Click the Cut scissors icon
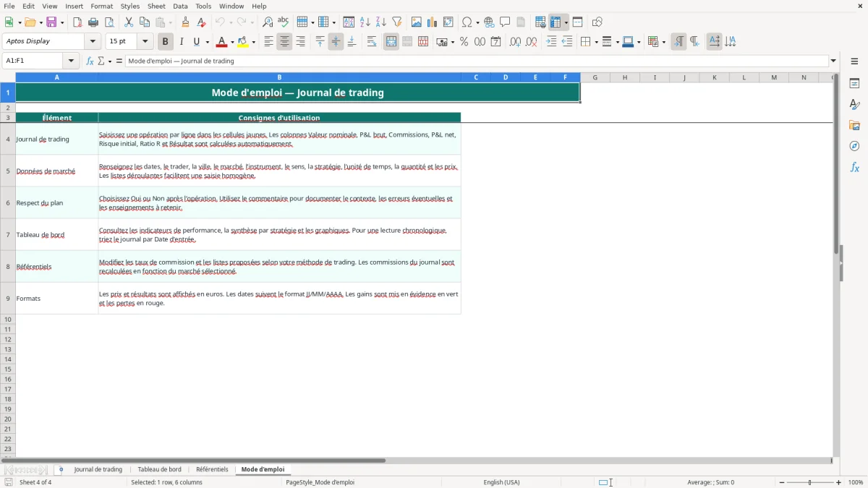The image size is (868, 488). tap(129, 22)
